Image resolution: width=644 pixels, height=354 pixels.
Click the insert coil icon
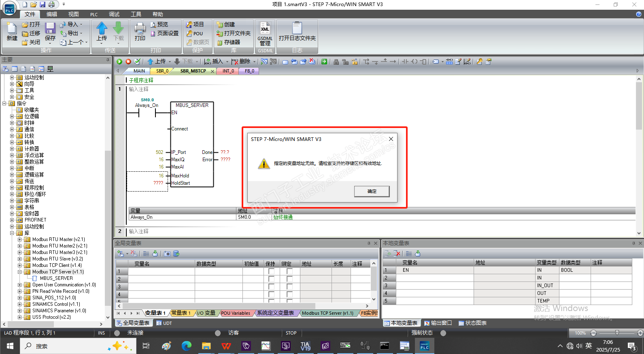tap(414, 62)
